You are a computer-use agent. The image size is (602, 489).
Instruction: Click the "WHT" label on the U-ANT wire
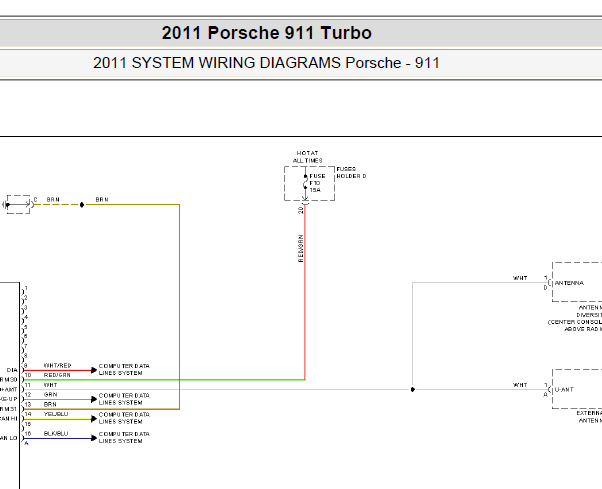click(x=520, y=385)
